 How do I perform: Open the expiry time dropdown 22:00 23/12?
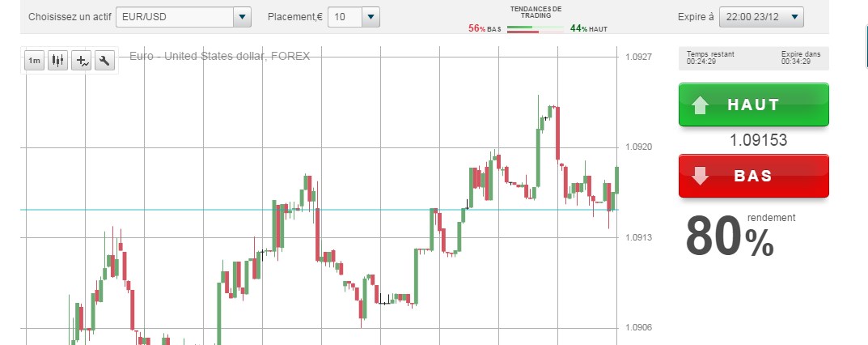pos(761,17)
